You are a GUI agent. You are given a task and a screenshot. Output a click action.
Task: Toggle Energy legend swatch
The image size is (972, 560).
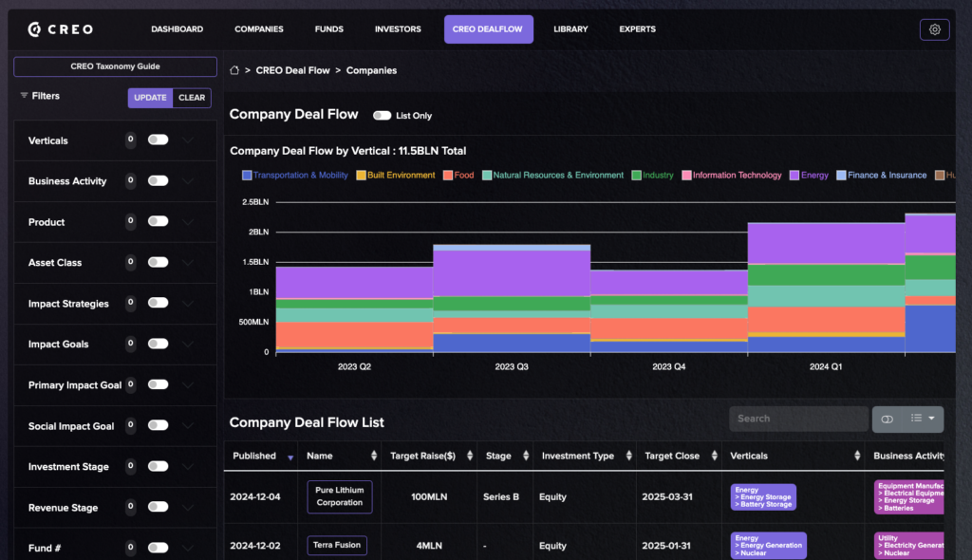pos(794,176)
